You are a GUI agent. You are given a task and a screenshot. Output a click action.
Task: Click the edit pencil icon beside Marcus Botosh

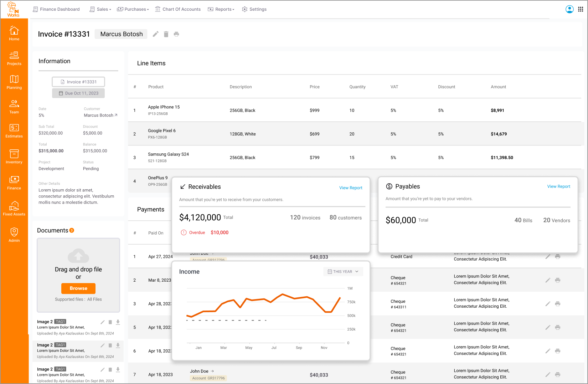coord(155,34)
